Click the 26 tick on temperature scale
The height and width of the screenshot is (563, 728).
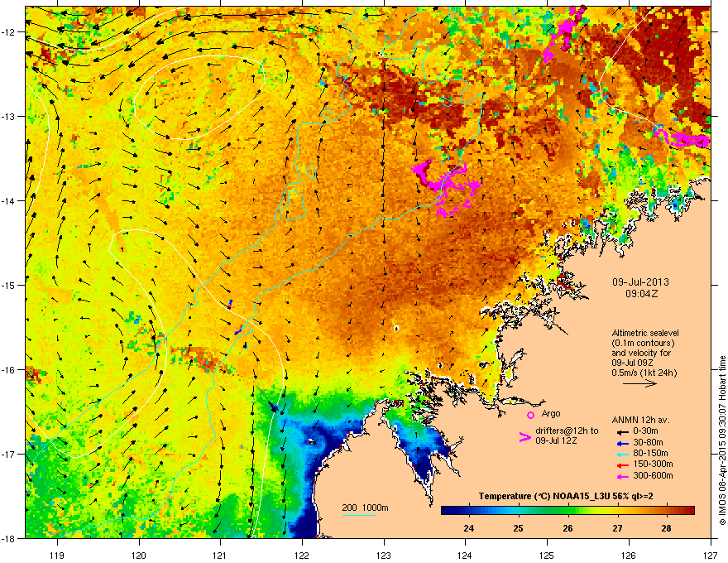point(568,528)
